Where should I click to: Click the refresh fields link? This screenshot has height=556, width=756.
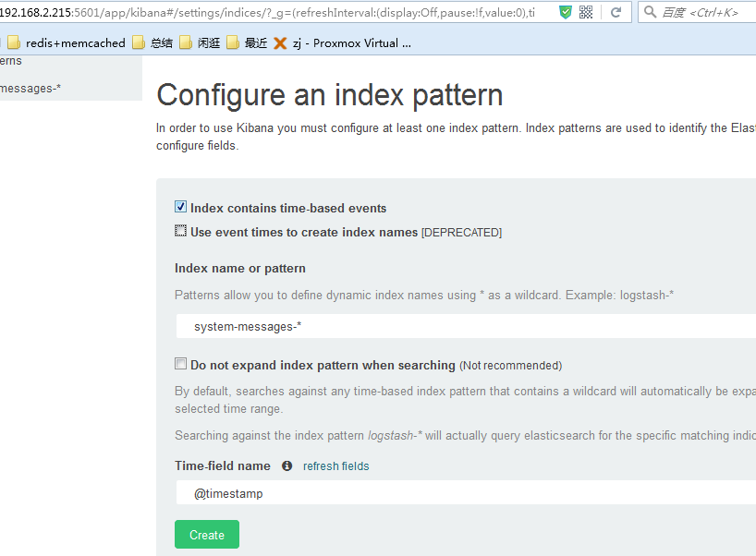(336, 465)
